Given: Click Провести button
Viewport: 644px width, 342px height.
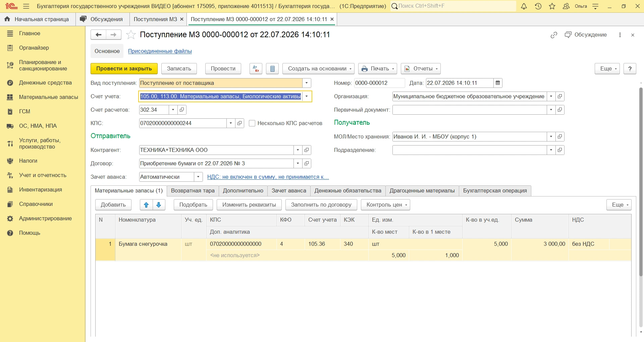Looking at the screenshot, I should 223,69.
